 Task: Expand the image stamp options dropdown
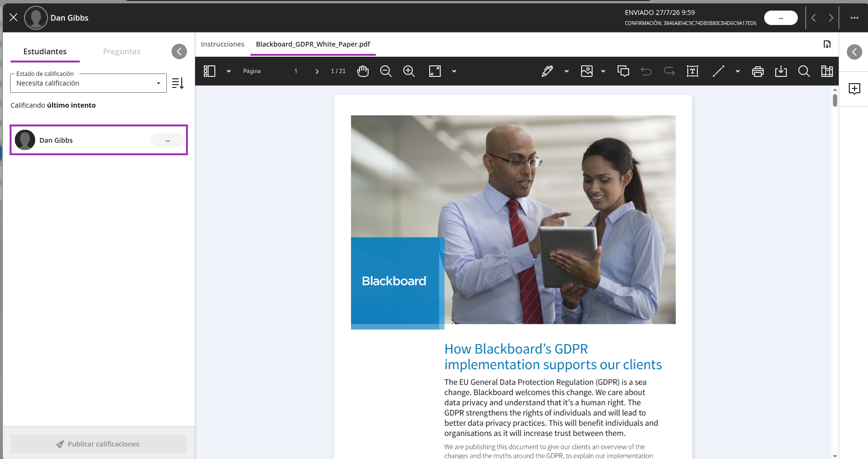pyautogui.click(x=603, y=71)
